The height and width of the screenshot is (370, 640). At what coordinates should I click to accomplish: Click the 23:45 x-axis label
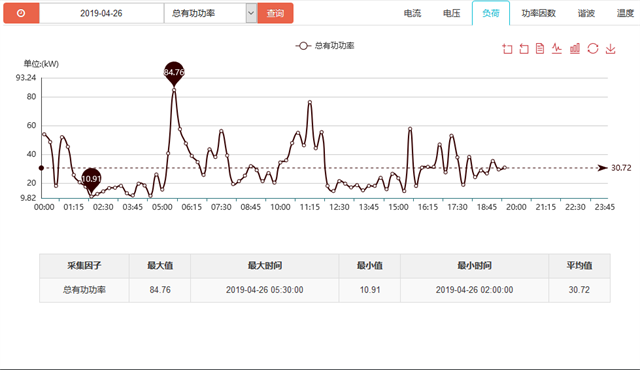pos(604,207)
